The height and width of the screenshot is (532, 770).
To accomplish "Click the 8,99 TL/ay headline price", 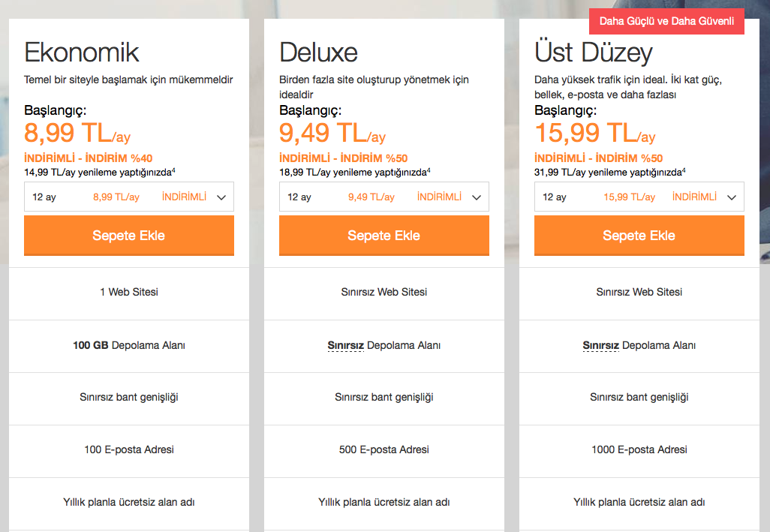I will pyautogui.click(x=77, y=133).
